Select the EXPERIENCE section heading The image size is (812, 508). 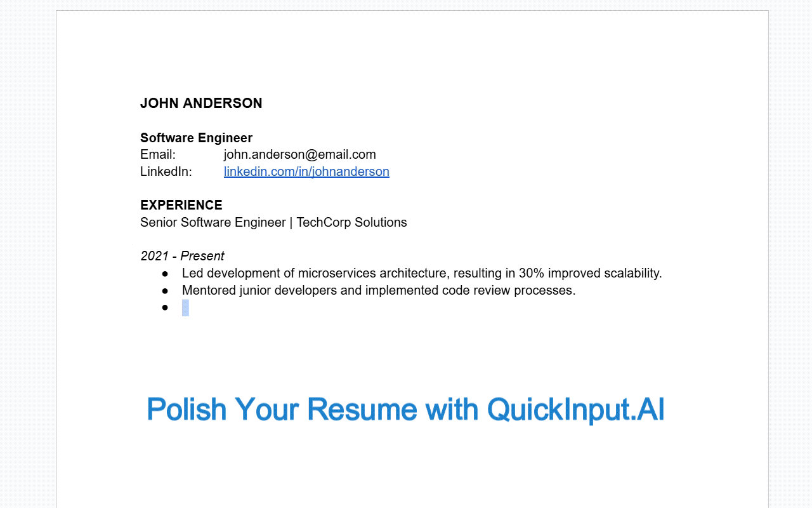click(181, 205)
